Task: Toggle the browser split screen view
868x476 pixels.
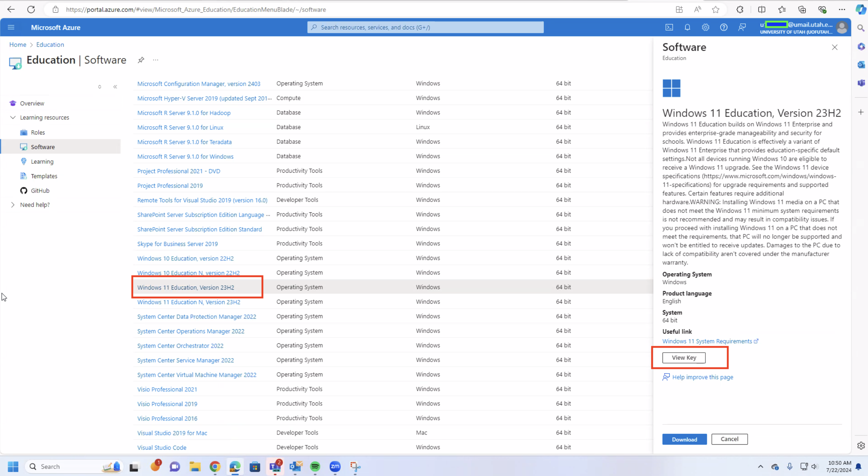Action: point(761,9)
